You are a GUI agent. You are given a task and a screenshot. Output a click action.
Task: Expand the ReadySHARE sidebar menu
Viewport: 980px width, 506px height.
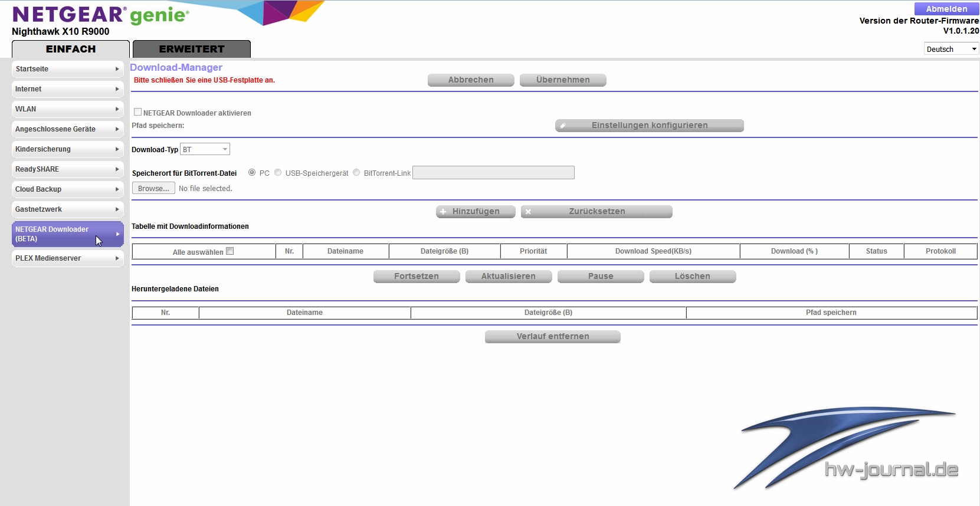(x=67, y=169)
